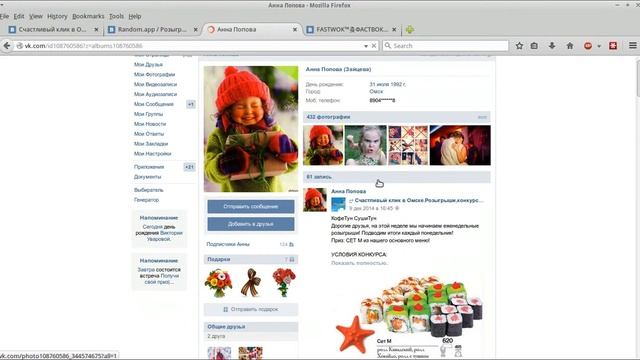Open the bookmarks list clipboard icon
Image resolution: width=640 pixels, height=360 pixels.
(x=534, y=46)
